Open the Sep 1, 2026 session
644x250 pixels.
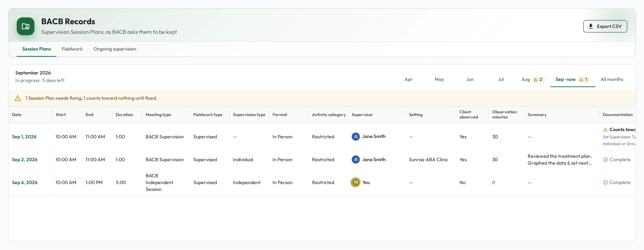pyautogui.click(x=24, y=137)
